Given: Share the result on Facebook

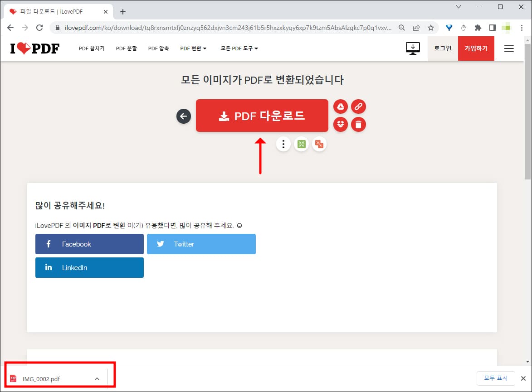Looking at the screenshot, I should [89, 244].
